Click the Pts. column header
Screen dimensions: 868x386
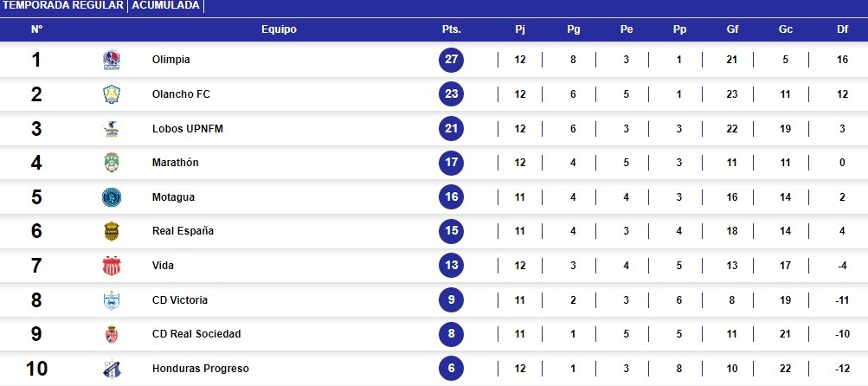451,29
